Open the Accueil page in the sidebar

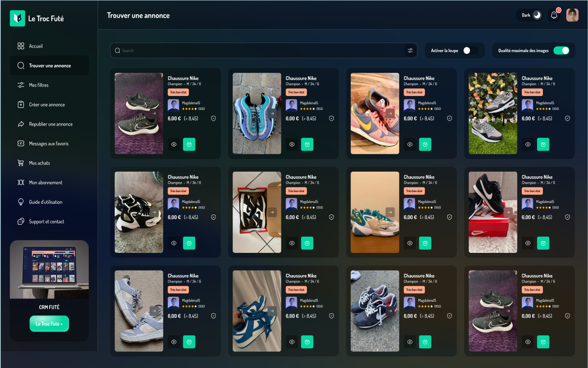(49, 46)
